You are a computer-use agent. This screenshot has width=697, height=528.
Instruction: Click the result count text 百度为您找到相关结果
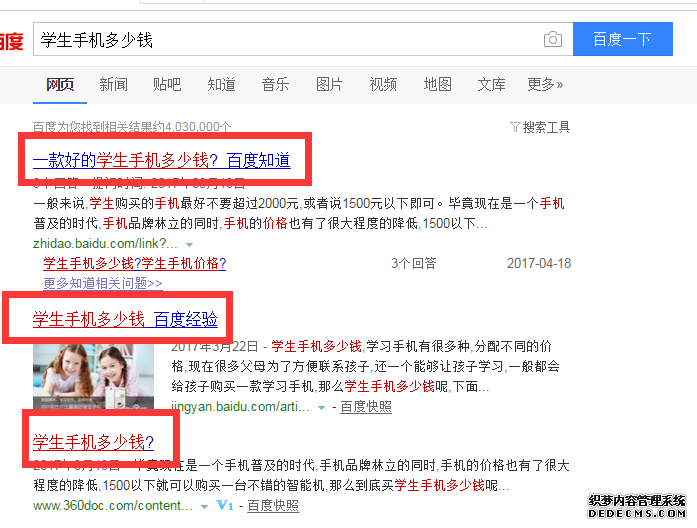(x=132, y=127)
